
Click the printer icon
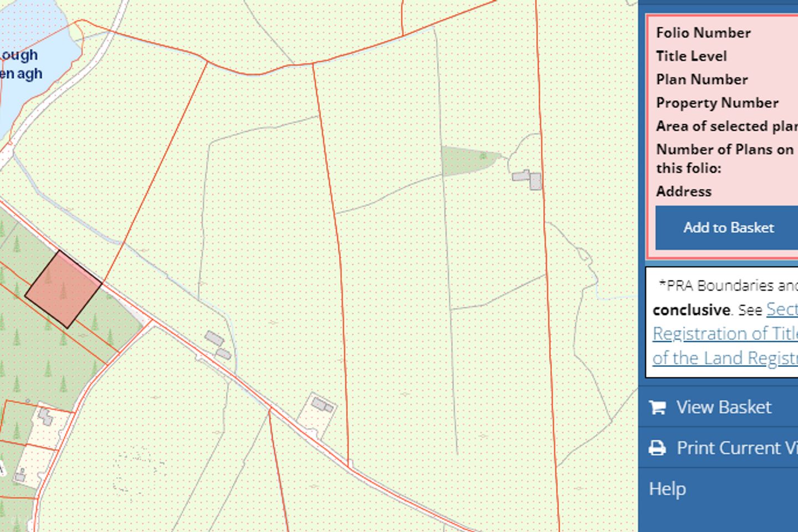(x=658, y=448)
